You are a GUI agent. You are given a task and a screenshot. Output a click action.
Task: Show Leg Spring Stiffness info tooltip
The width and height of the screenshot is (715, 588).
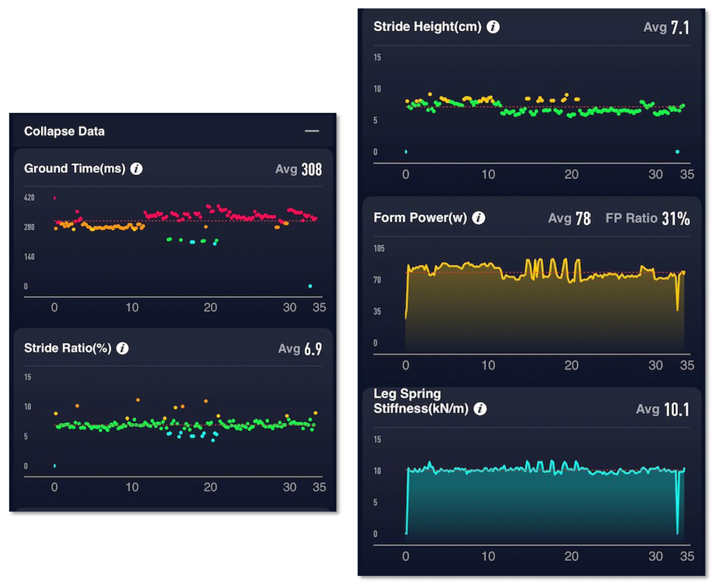click(480, 409)
